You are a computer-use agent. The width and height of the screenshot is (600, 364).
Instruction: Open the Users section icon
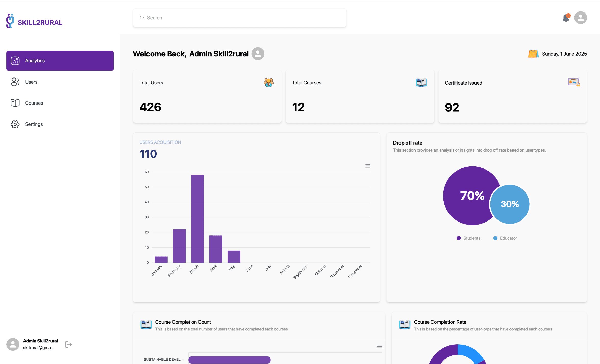coord(15,82)
